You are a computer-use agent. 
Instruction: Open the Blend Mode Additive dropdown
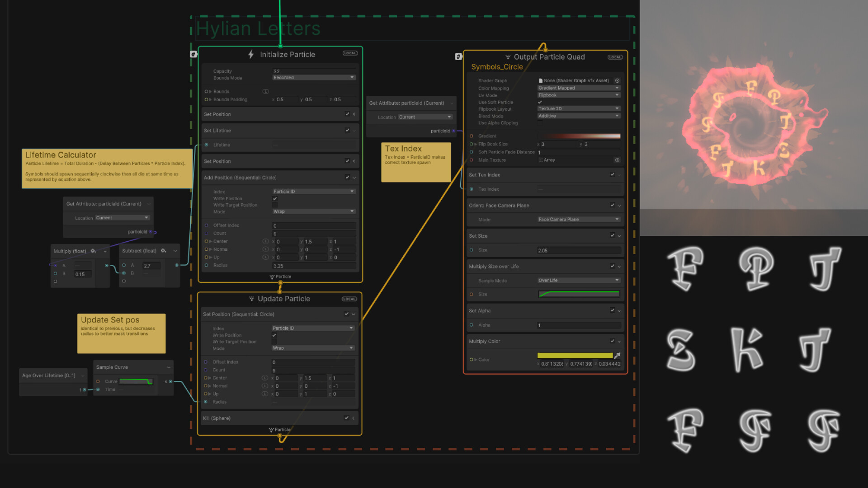pyautogui.click(x=579, y=116)
